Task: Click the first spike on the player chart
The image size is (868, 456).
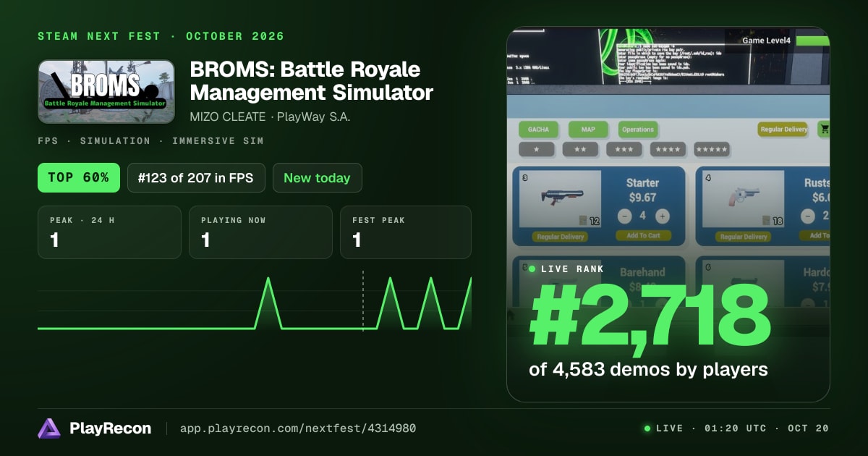Action: pos(268,303)
